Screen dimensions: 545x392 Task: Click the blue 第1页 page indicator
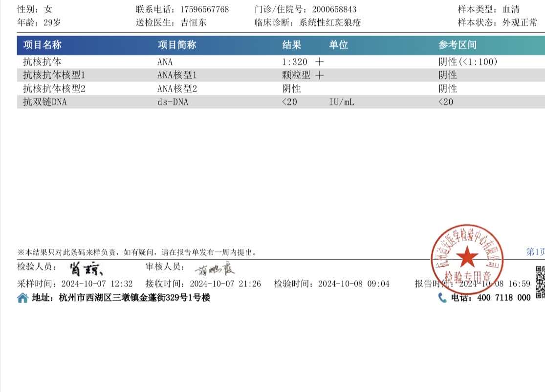pos(535,251)
